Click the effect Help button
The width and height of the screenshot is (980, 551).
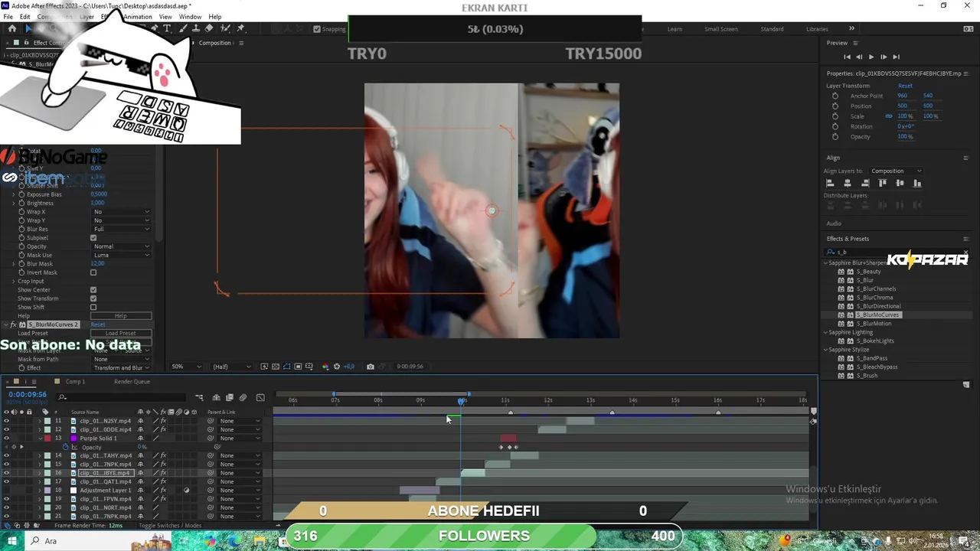pos(121,316)
